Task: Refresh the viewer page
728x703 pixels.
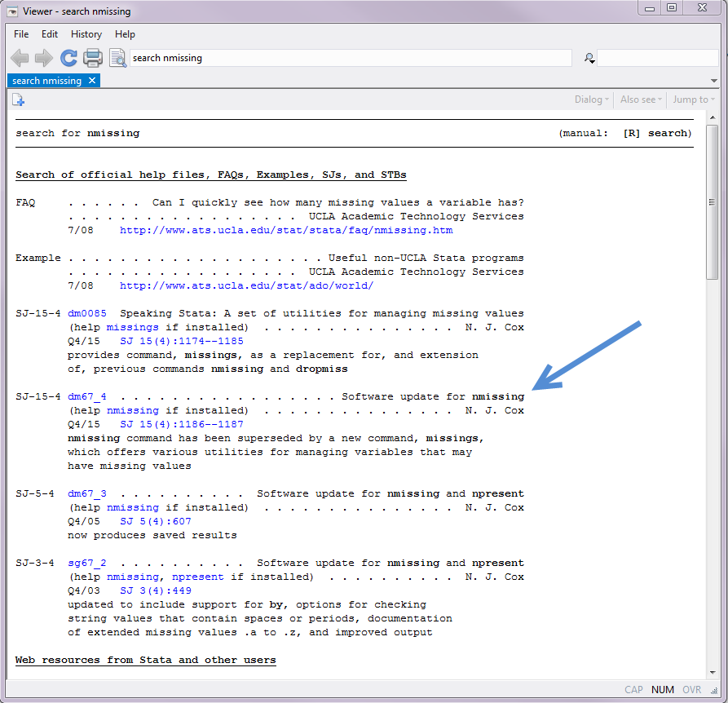Action: [x=68, y=58]
